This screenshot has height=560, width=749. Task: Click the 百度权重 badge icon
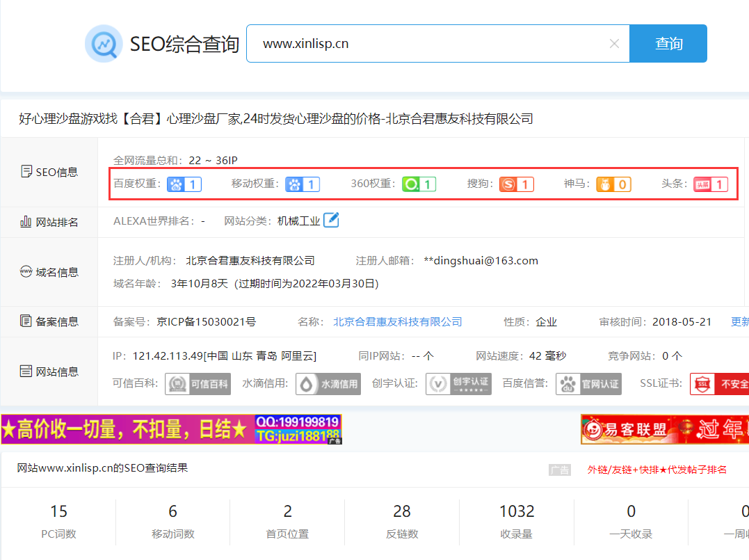[x=184, y=184]
